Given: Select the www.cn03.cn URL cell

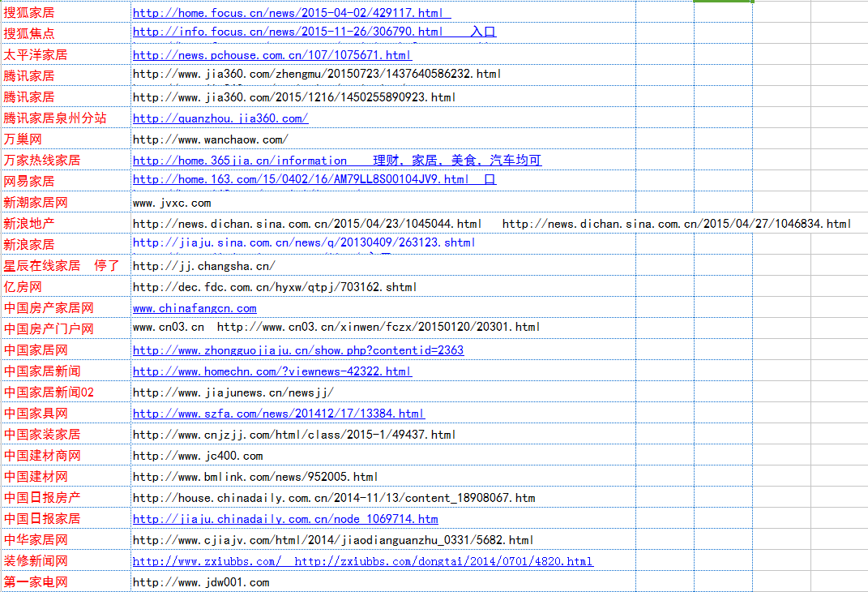Looking at the screenshot, I should [383, 328].
